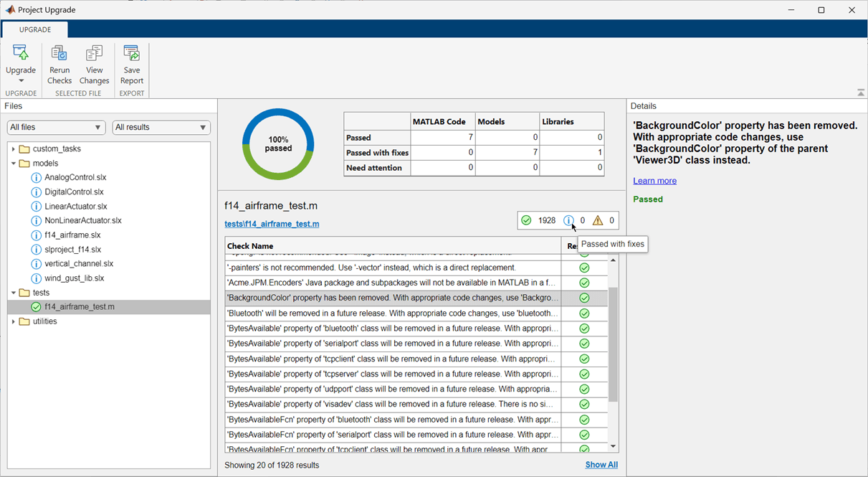The image size is (868, 477).
Task: Click the result check icon for 'BytesAvailable' 'visadev' row
Action: click(x=584, y=405)
